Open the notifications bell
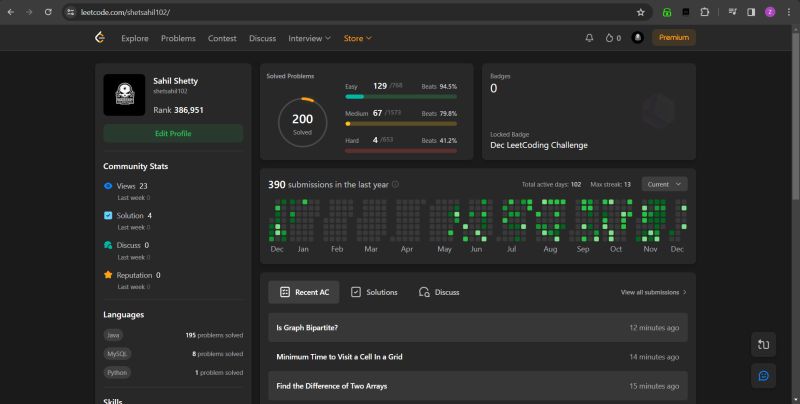The image size is (800, 404). click(589, 38)
